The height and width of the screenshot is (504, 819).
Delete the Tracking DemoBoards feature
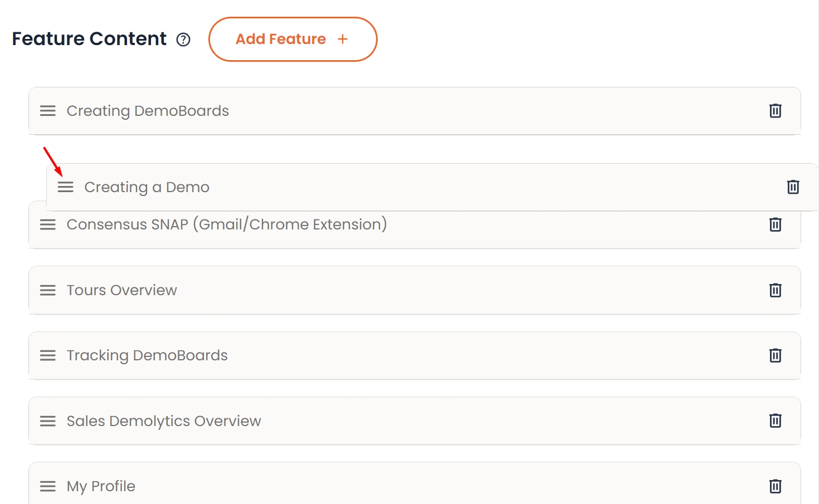[775, 355]
